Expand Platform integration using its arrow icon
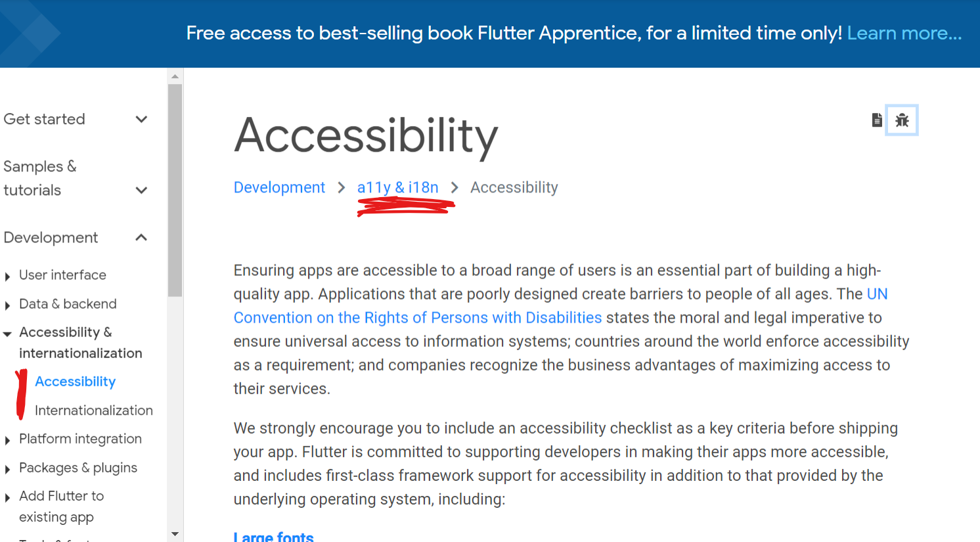The image size is (980, 542). [9, 439]
